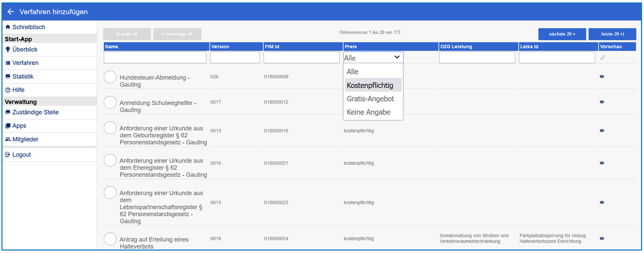The height and width of the screenshot is (253, 644).
Task: Click the Leika Id filter field
Action: (557, 58)
